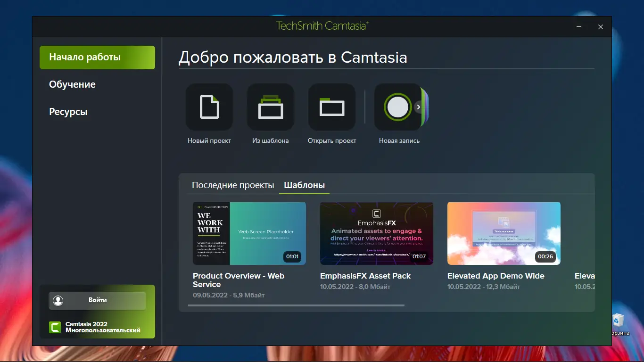Start a Новая запись via the record icon

coord(397,107)
